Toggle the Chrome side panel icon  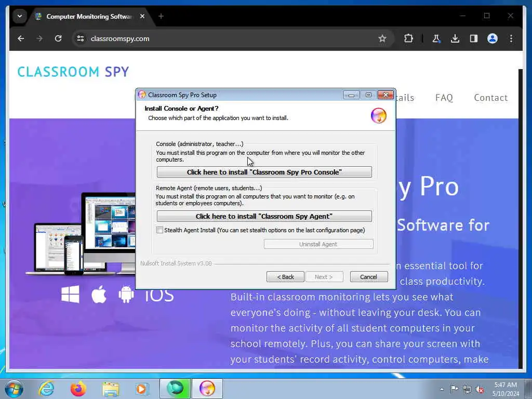click(474, 38)
